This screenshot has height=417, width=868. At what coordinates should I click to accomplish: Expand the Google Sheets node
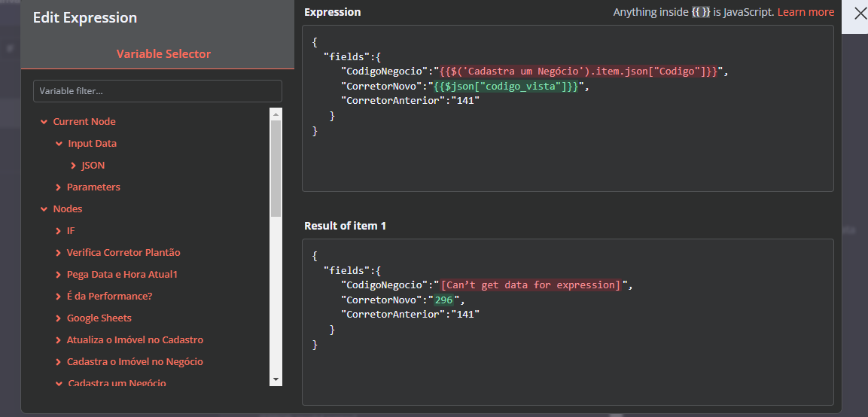[x=59, y=318]
